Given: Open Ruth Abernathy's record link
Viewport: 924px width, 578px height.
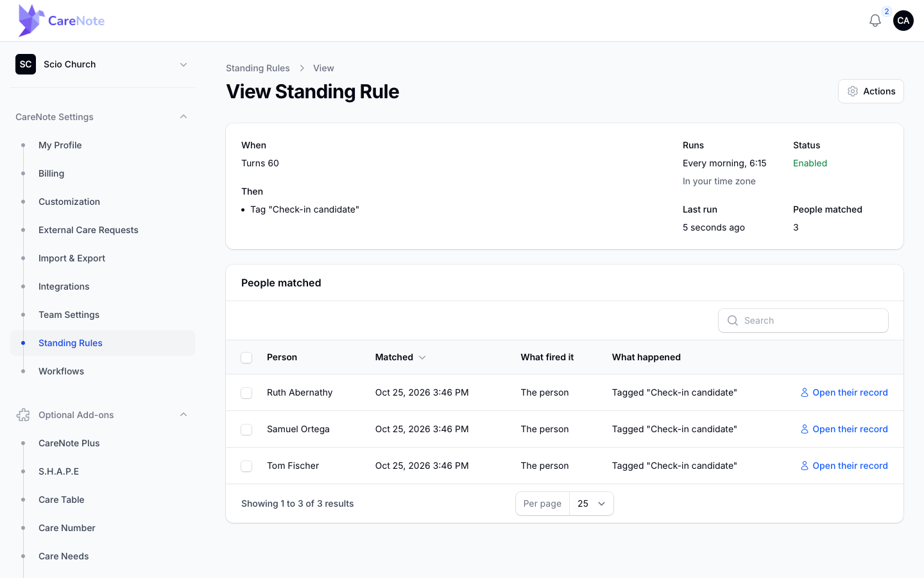Looking at the screenshot, I should (x=844, y=392).
